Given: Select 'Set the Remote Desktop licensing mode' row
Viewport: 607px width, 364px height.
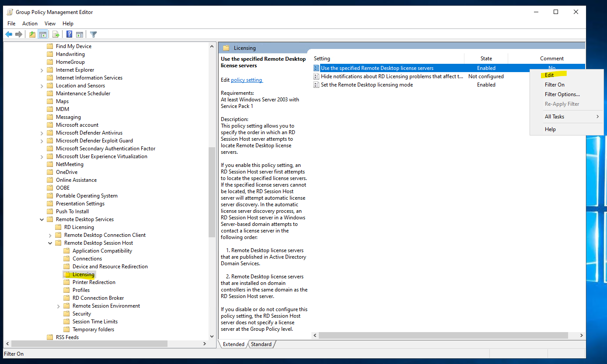Looking at the screenshot, I should 449,85.
